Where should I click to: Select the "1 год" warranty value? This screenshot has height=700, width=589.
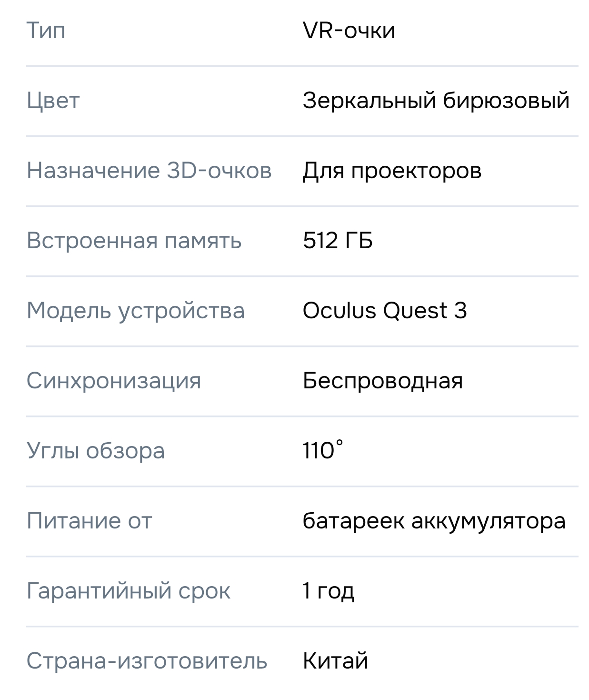pos(329,591)
